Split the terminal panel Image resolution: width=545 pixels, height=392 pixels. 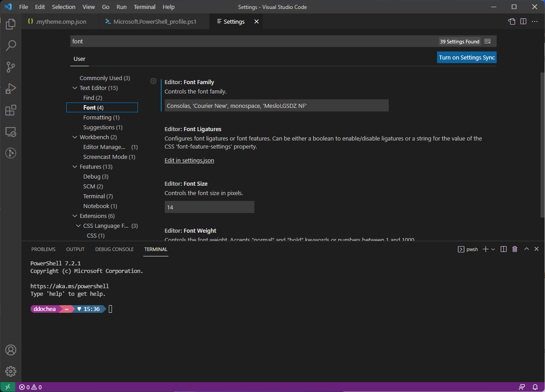tap(503, 249)
